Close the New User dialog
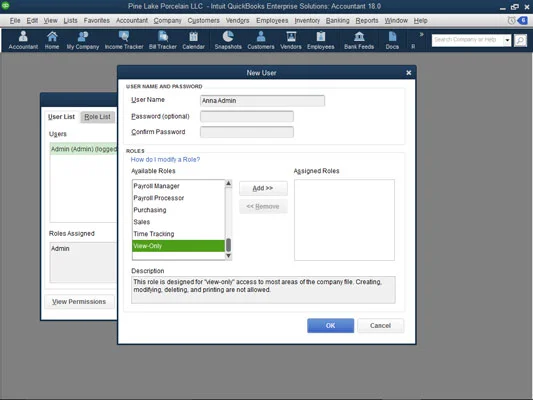 409,73
